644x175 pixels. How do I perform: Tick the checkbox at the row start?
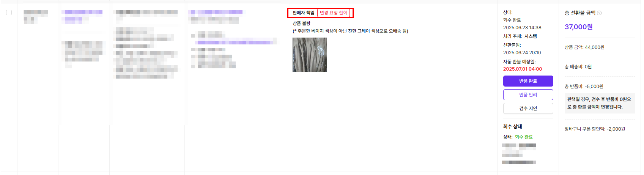pyautogui.click(x=9, y=13)
